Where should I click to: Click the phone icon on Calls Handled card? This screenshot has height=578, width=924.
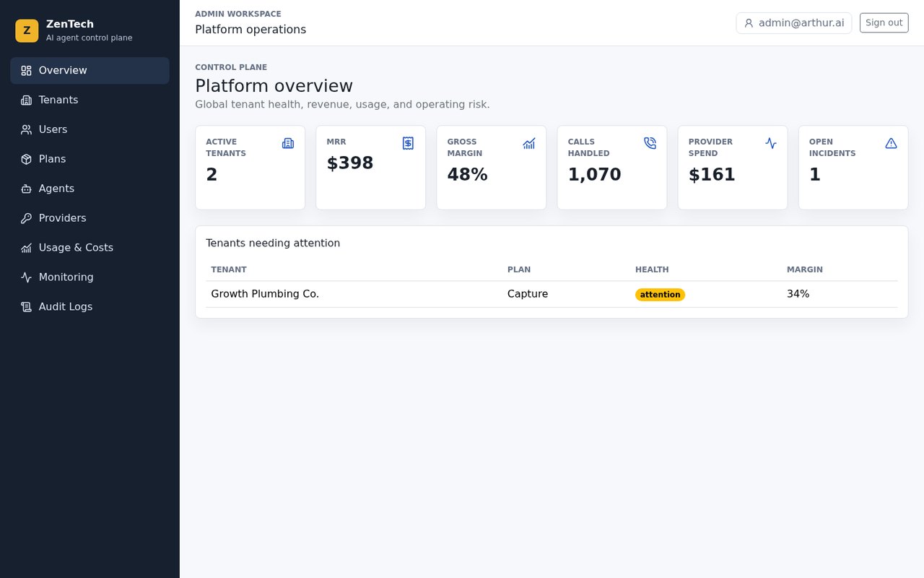pyautogui.click(x=650, y=143)
